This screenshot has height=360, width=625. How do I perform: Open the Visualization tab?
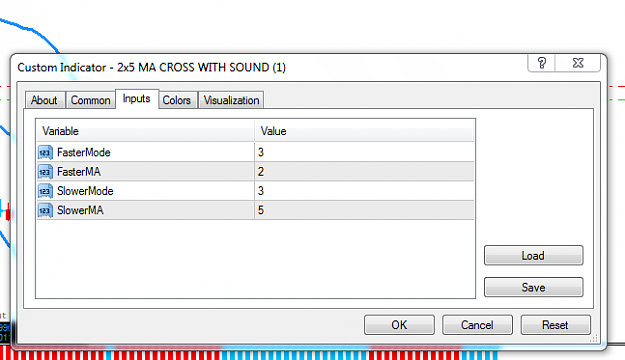(231, 100)
